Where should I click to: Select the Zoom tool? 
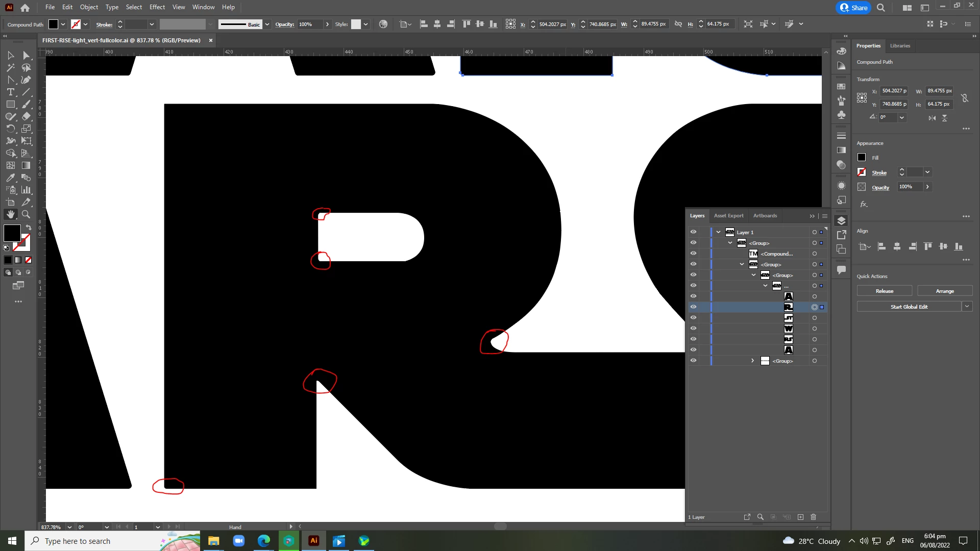26,214
